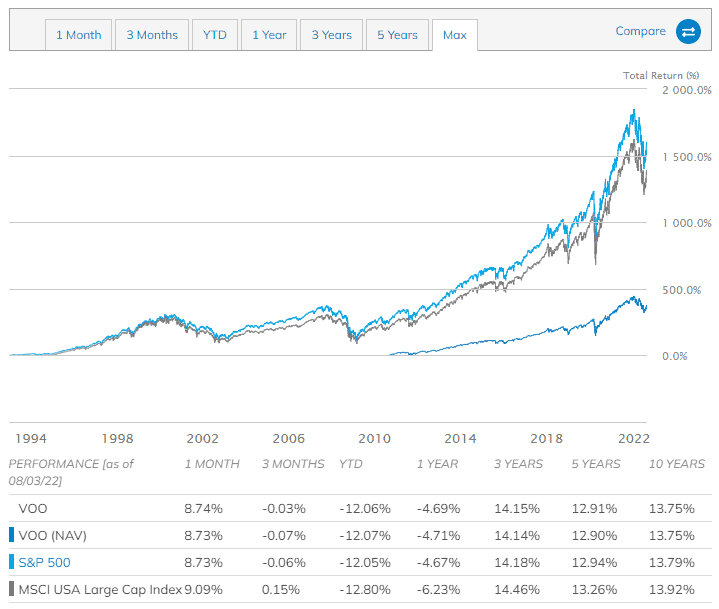Image resolution: width=719 pixels, height=609 pixels.
Task: Click MSCI 3 months value 0.15%
Action: 281,589
